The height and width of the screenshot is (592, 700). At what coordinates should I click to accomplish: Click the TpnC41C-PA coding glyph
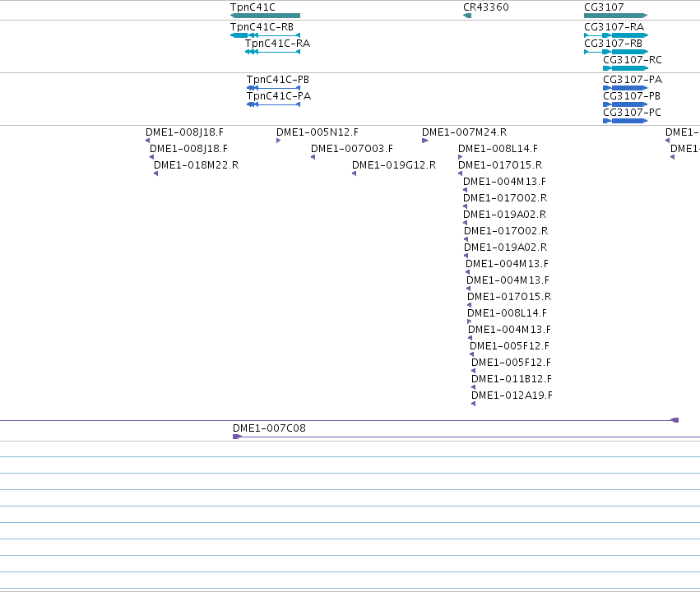[273, 104]
